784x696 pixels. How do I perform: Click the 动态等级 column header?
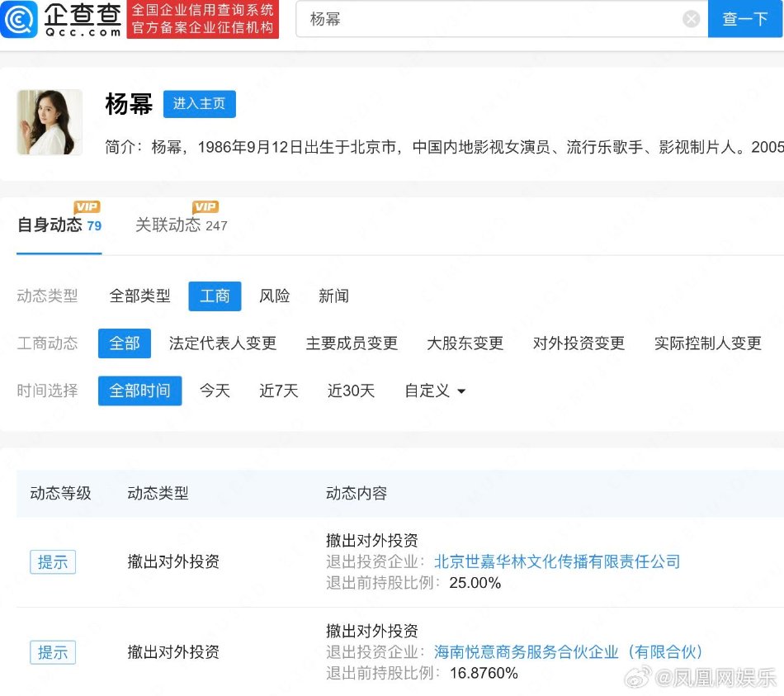click(x=60, y=494)
